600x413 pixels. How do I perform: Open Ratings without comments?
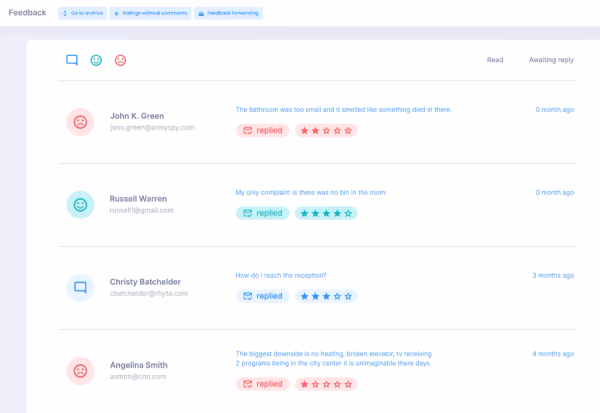(x=150, y=13)
